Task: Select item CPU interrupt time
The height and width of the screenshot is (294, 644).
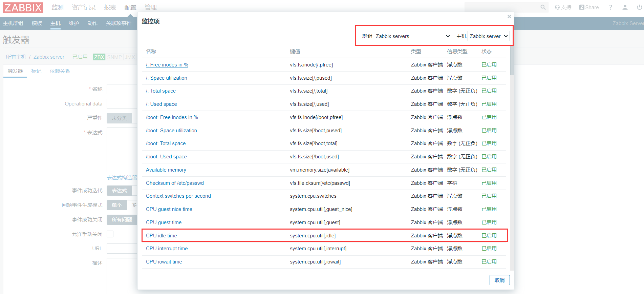Action: tap(167, 248)
